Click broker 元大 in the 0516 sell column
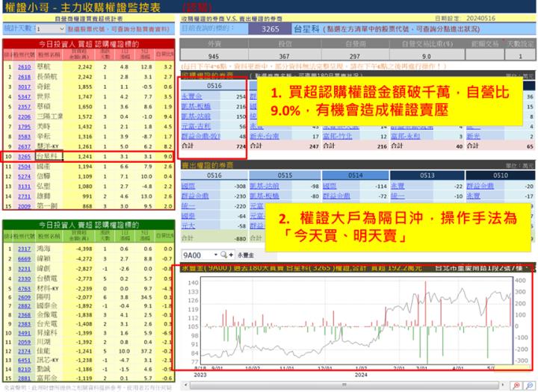The height and width of the screenshot is (392, 538). coord(188,225)
